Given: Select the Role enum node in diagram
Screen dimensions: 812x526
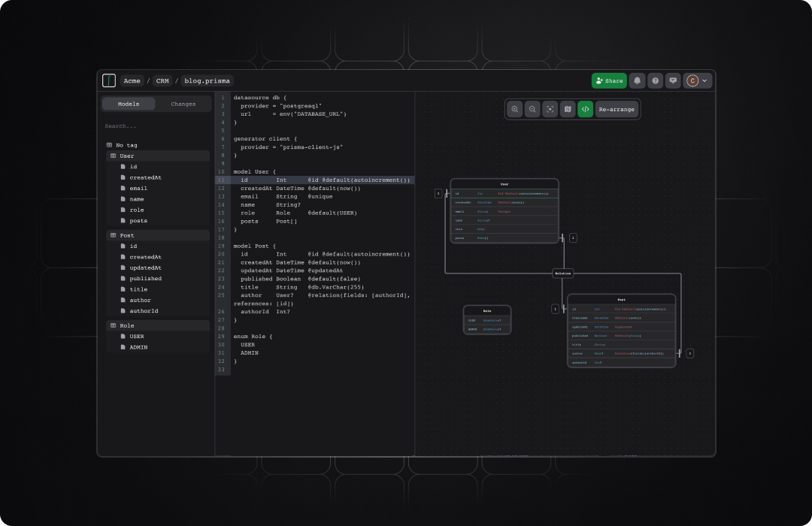Looking at the screenshot, I should [487, 319].
